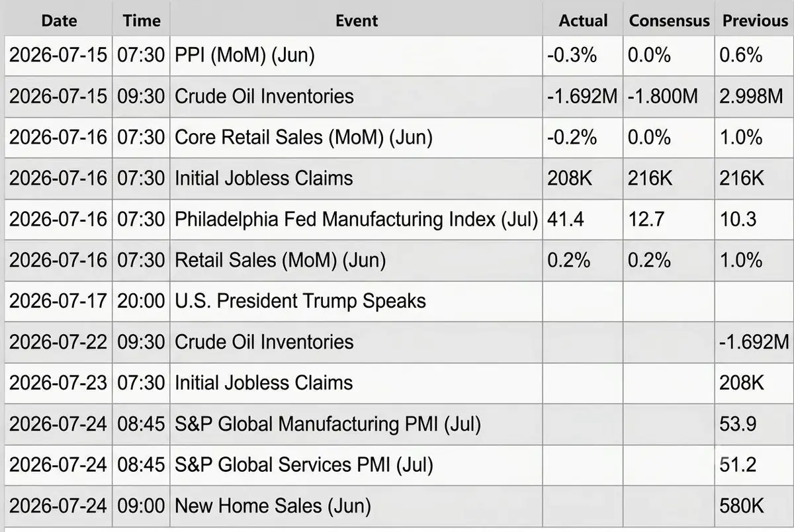Open Core Retail Sales (MoM) (Jun) event
Screen dimensions: 794x532
point(303,137)
